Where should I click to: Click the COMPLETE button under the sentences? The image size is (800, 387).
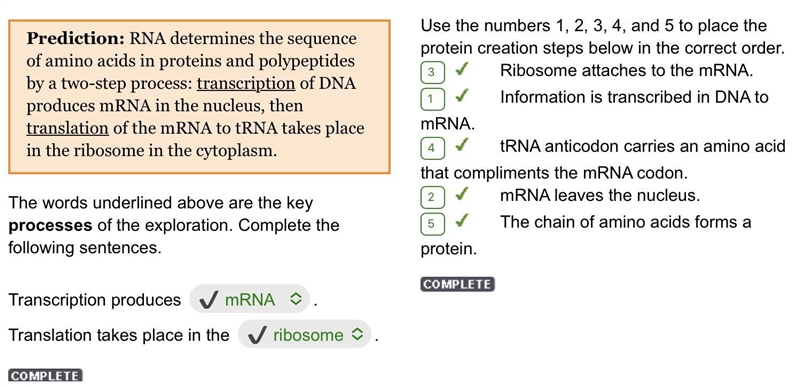(x=45, y=376)
